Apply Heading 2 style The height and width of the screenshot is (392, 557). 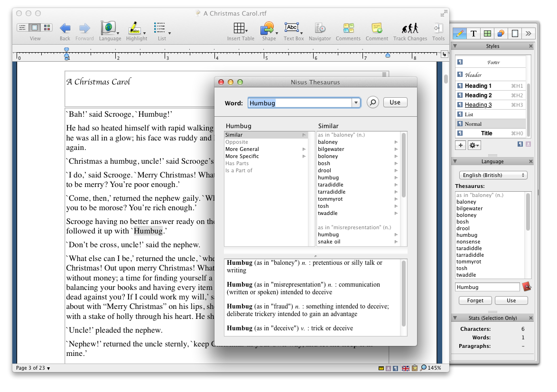coord(490,95)
